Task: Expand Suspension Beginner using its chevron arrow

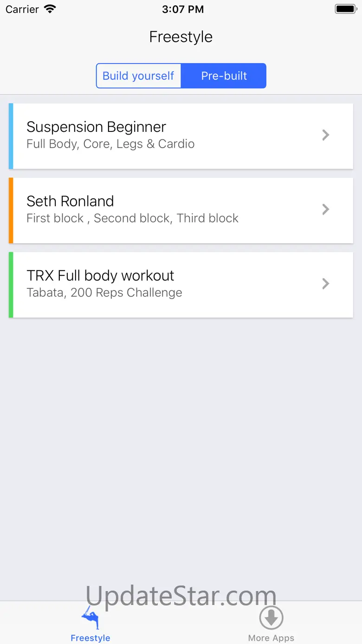Action: [326, 135]
